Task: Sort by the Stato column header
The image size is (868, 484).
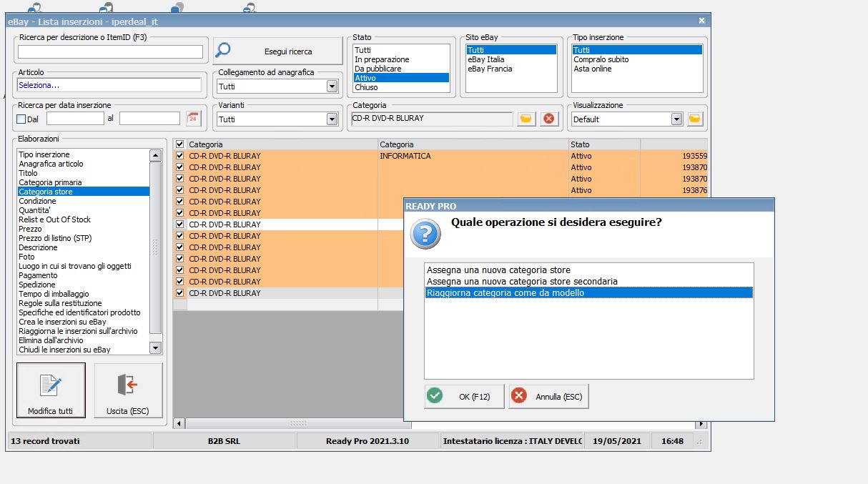Action: pos(604,144)
